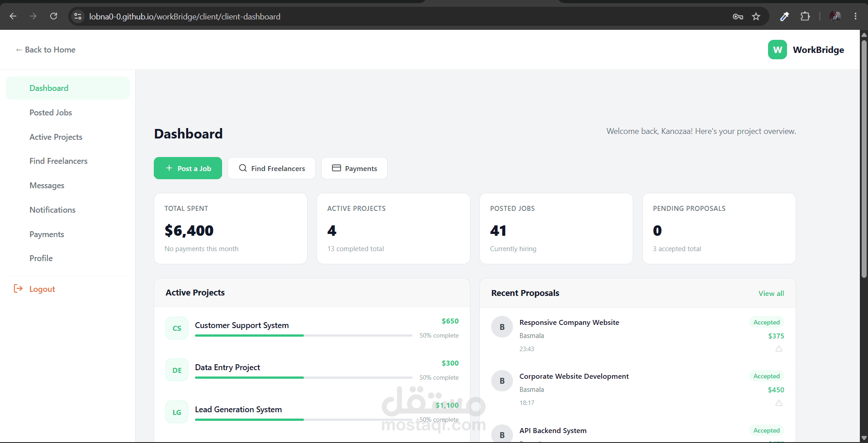
Task: Click the browser forward arrow
Action: tap(33, 16)
